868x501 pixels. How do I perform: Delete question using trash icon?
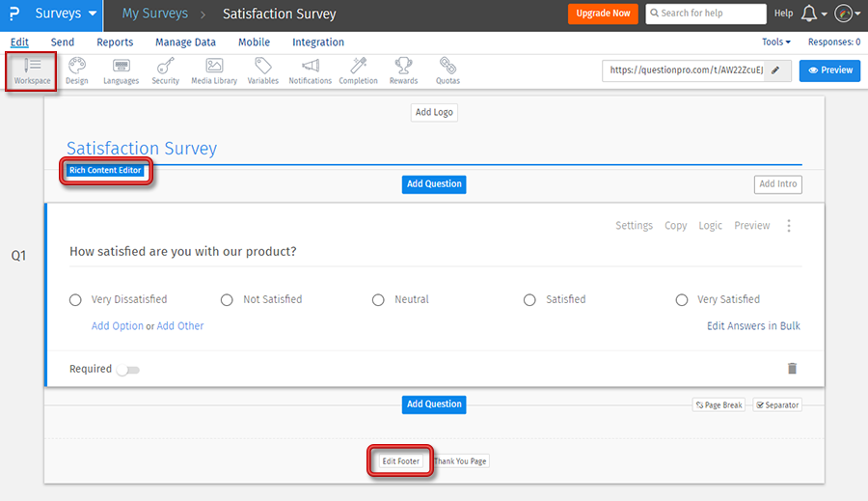pos(792,369)
